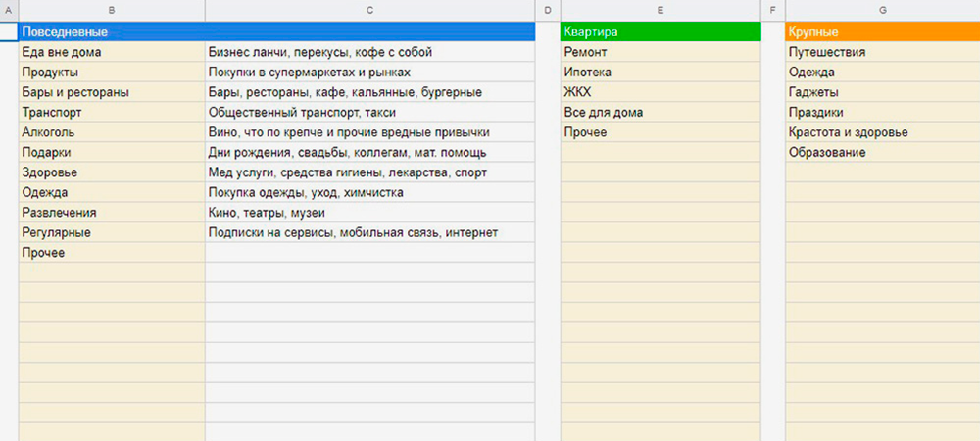Select the Развлечения cell
This screenshot has width=980, height=441.
point(112,213)
